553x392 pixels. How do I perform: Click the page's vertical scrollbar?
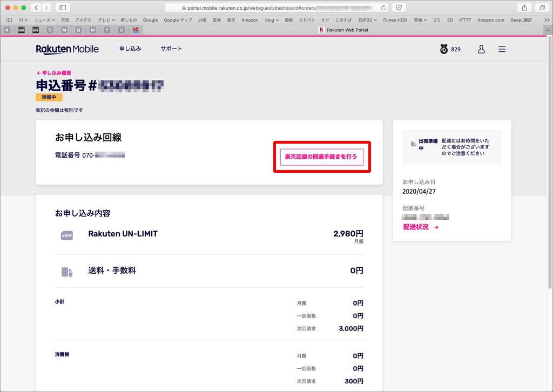550,162
